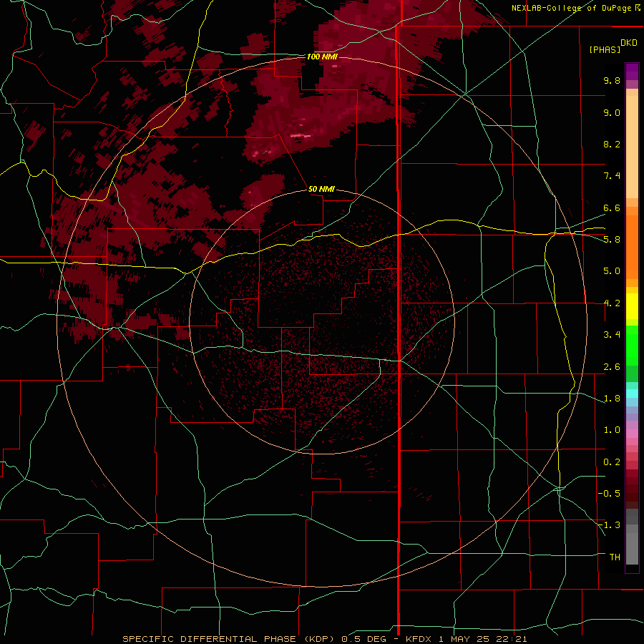Select the 5.0 legend value
The height and width of the screenshot is (644, 644).
(612, 271)
